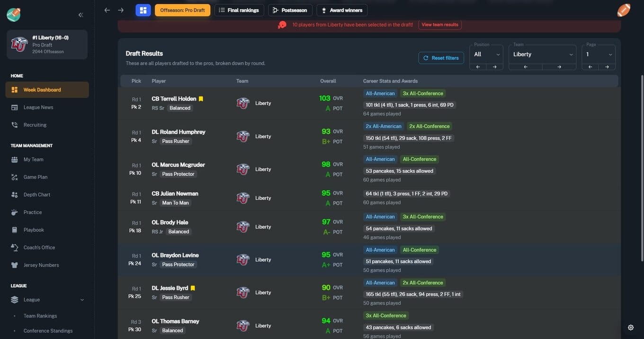Viewport: 644px width, 339px height.
Task: Click the Week Dashboard icon in sidebar
Action: [x=15, y=90]
